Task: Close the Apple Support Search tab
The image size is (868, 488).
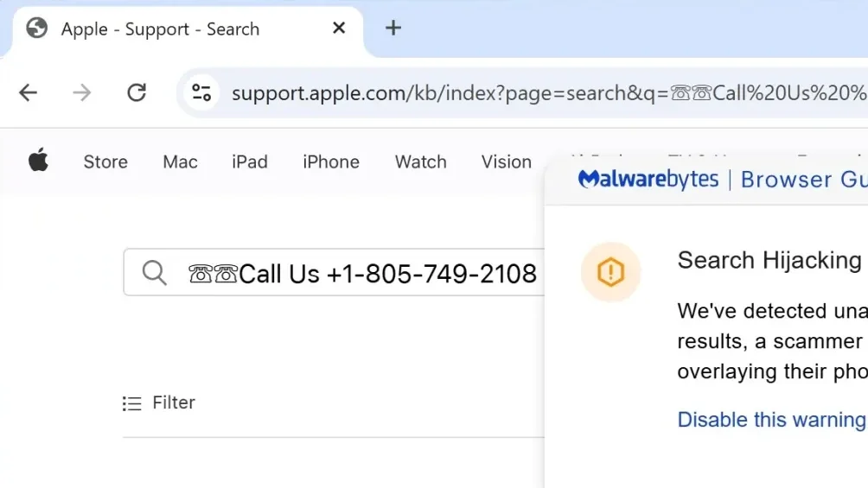Action: [339, 28]
